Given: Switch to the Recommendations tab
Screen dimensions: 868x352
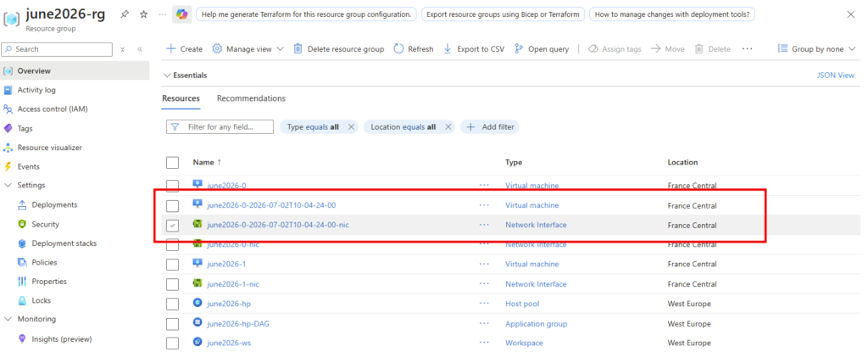Looking at the screenshot, I should pos(251,98).
